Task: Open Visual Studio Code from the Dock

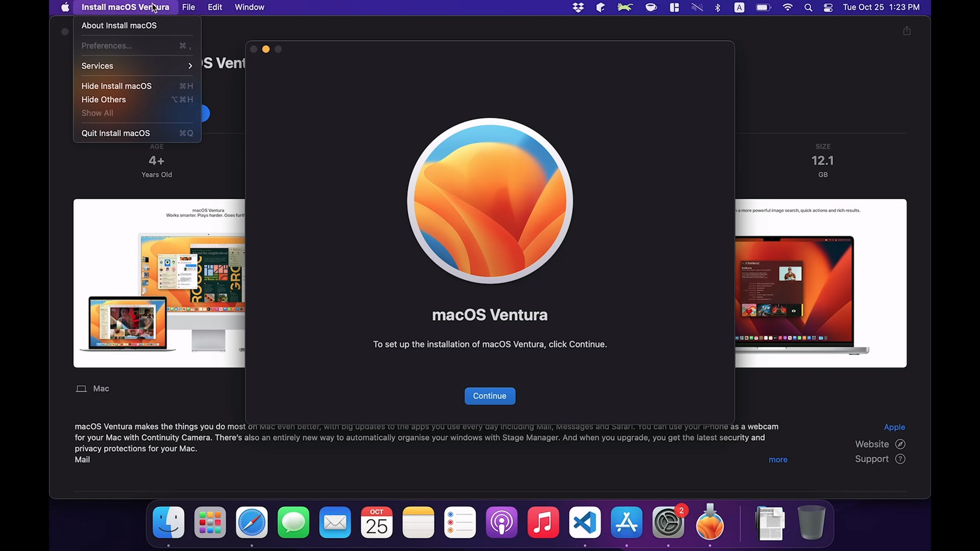Action: pos(585,523)
